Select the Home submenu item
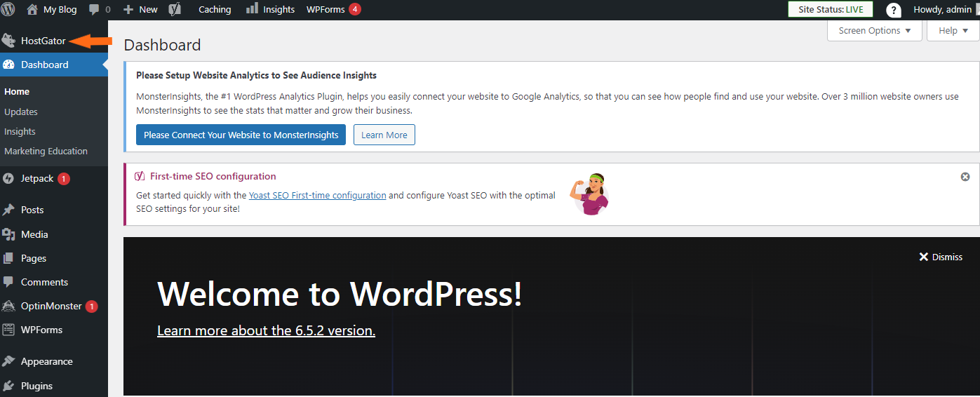The image size is (980, 397). click(17, 92)
